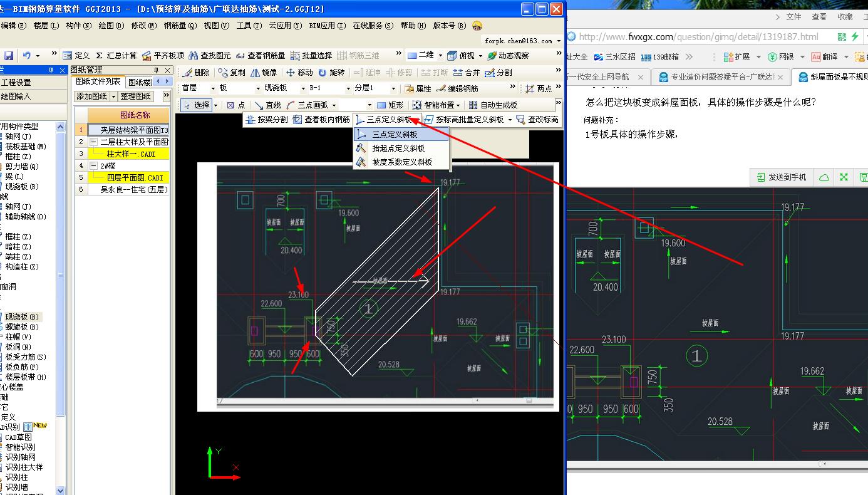Click 复制 copy tool
The width and height of the screenshot is (868, 495).
click(232, 73)
